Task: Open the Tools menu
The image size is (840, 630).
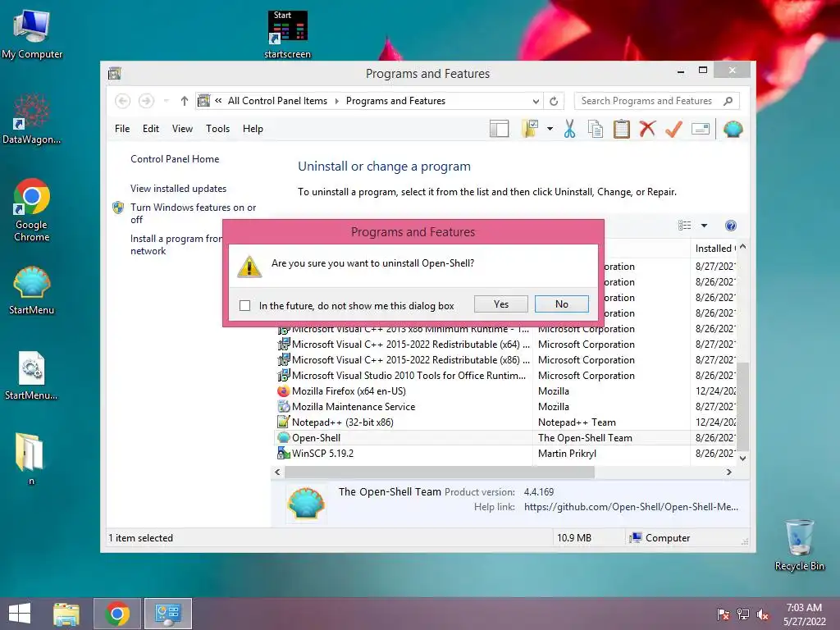Action: click(217, 129)
